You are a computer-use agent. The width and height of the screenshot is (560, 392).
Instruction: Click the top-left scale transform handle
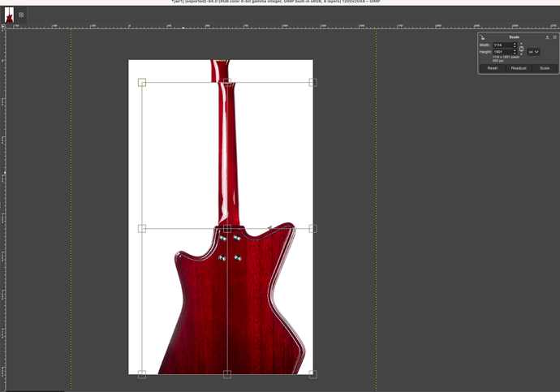(x=142, y=83)
